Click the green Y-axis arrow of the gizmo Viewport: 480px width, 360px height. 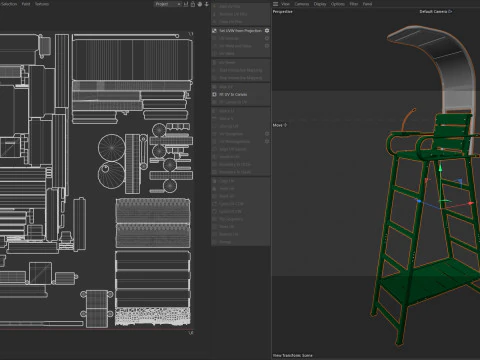coord(440,167)
